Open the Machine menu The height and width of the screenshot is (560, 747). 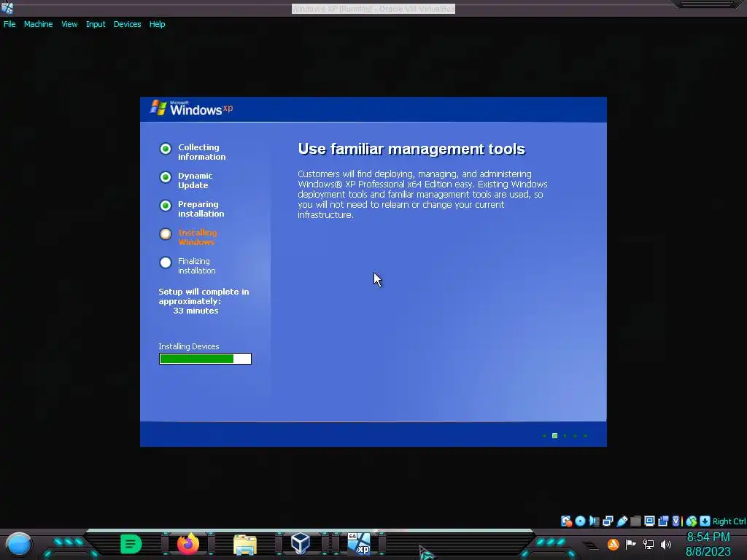[38, 24]
